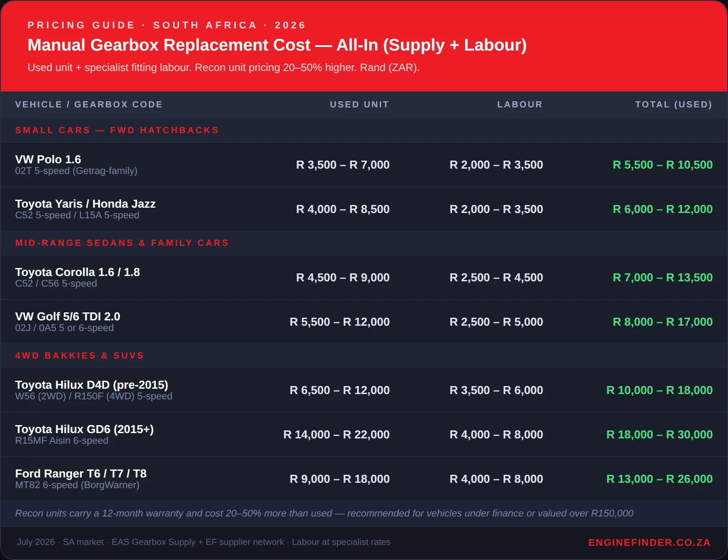This screenshot has width=728, height=560.
Task: Select the Mid-Range Sedans & Family Cars heading
Action: point(122,243)
